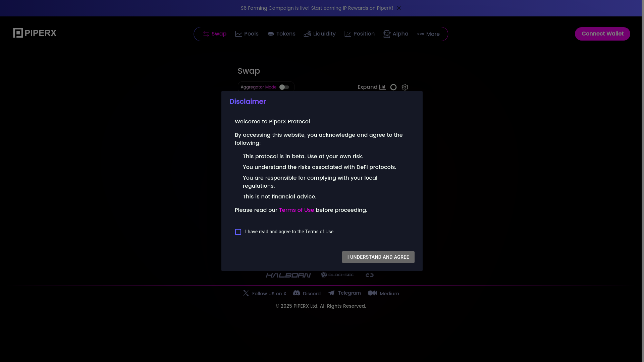Click the BlockSec auditor logo

[x=337, y=275]
